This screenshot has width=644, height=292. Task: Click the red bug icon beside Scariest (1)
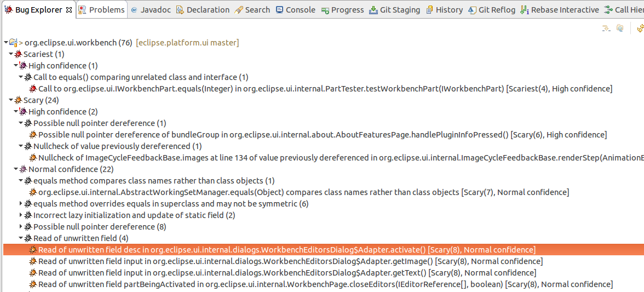point(19,54)
